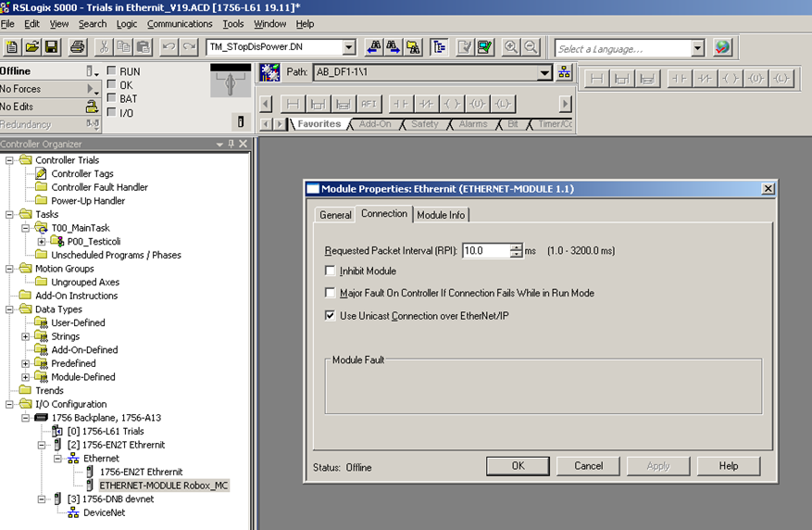The height and width of the screenshot is (530, 812).
Task: Open the Communications menu
Action: (x=180, y=24)
